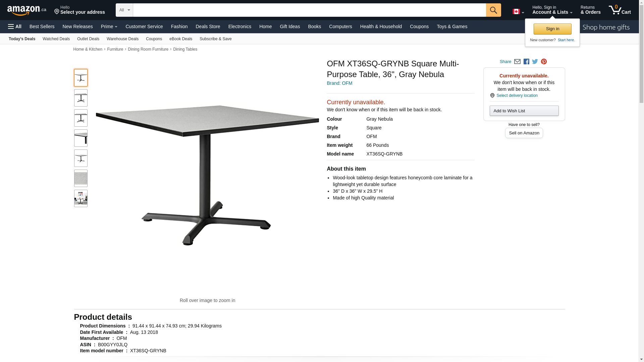
Task: Expand the All search category dropdown
Action: pos(124,10)
